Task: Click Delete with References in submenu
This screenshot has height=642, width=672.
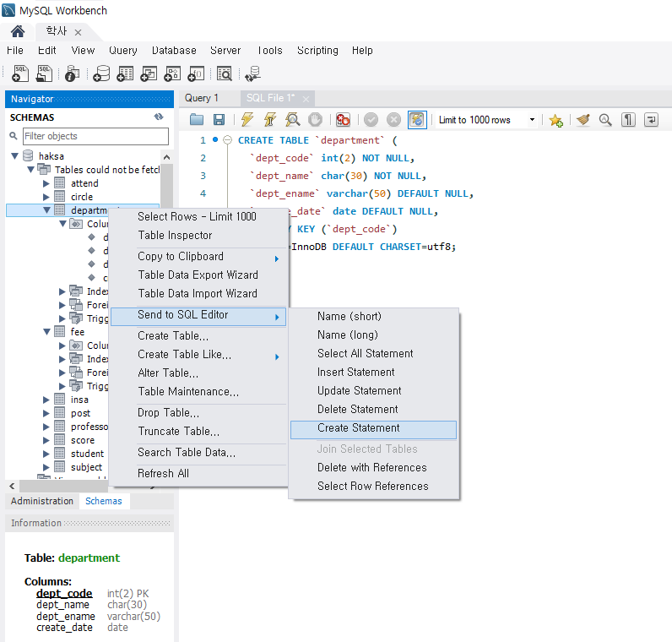Action: click(373, 467)
